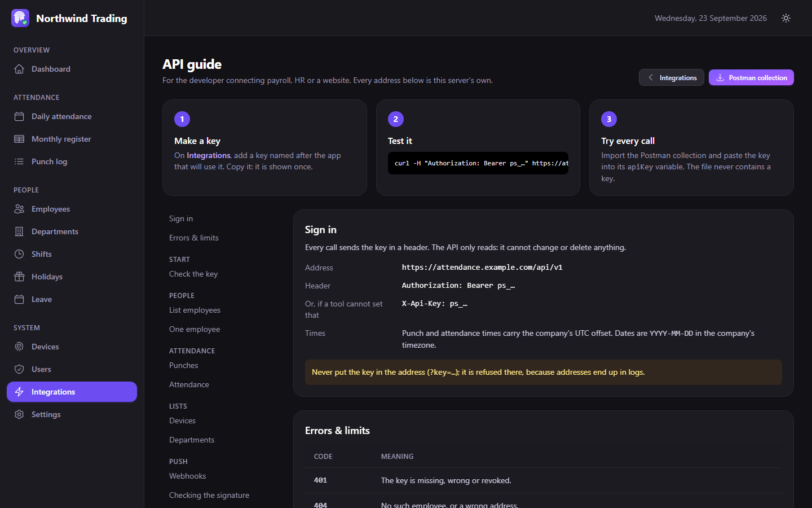This screenshot has height=508, width=812.
Task: Jump to Departments section in guide contents
Action: pyautogui.click(x=192, y=440)
